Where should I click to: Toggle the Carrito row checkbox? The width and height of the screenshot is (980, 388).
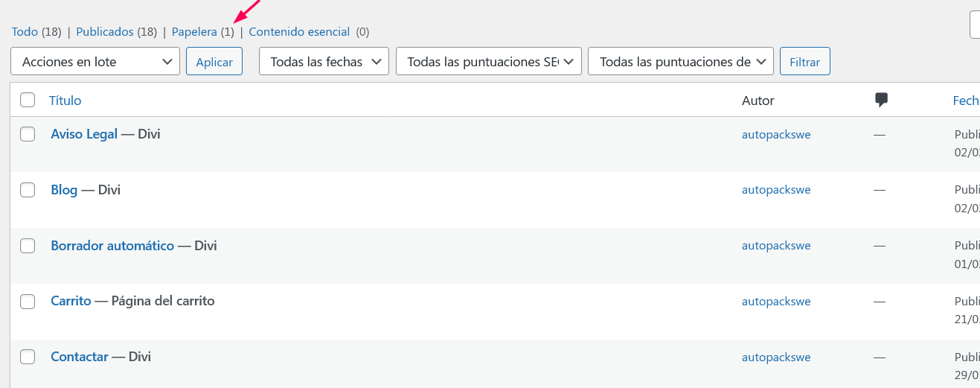coord(28,302)
